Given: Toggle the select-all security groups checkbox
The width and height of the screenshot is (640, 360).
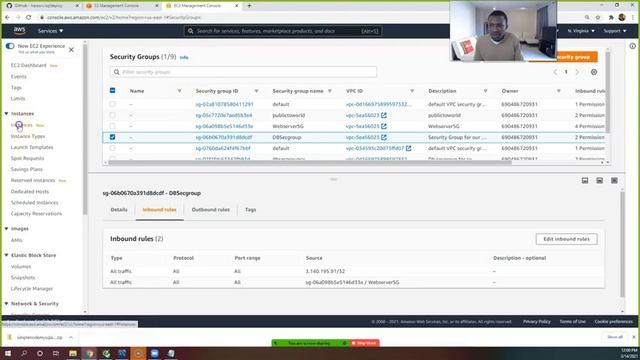Looking at the screenshot, I should 113,91.
